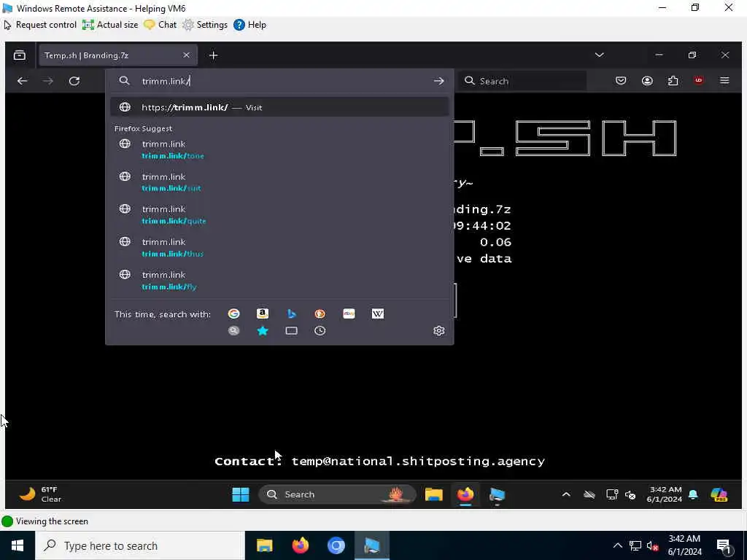This screenshot has height=560, width=747.
Task: Open the uBlock Origin extension icon
Action: 699,80
